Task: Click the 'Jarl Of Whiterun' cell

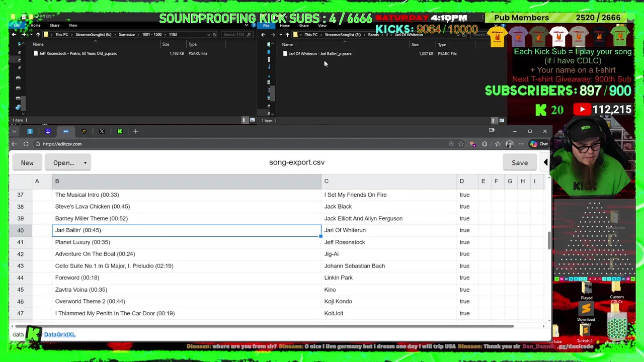Action: coord(389,230)
